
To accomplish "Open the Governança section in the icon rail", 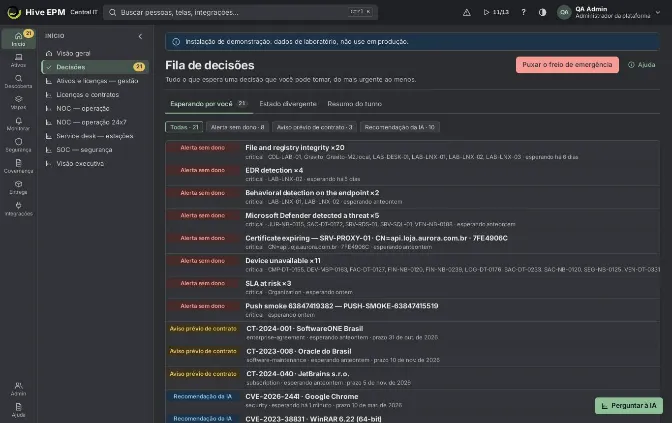I will 18,166.
